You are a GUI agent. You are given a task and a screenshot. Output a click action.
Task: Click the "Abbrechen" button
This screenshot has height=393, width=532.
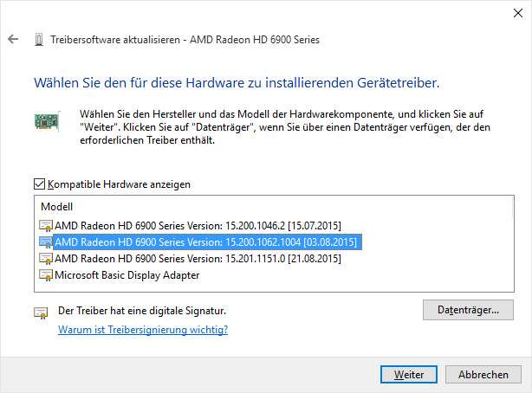[x=483, y=375]
